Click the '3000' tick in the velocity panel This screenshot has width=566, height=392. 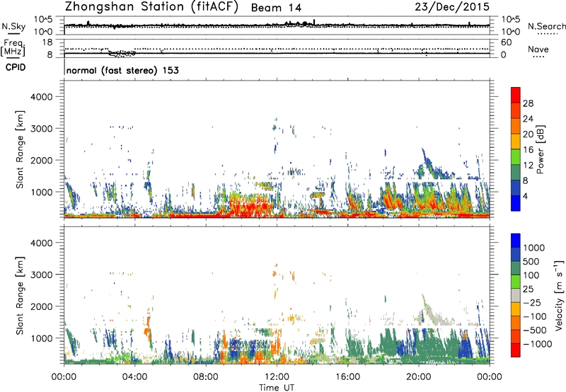[x=41, y=275]
